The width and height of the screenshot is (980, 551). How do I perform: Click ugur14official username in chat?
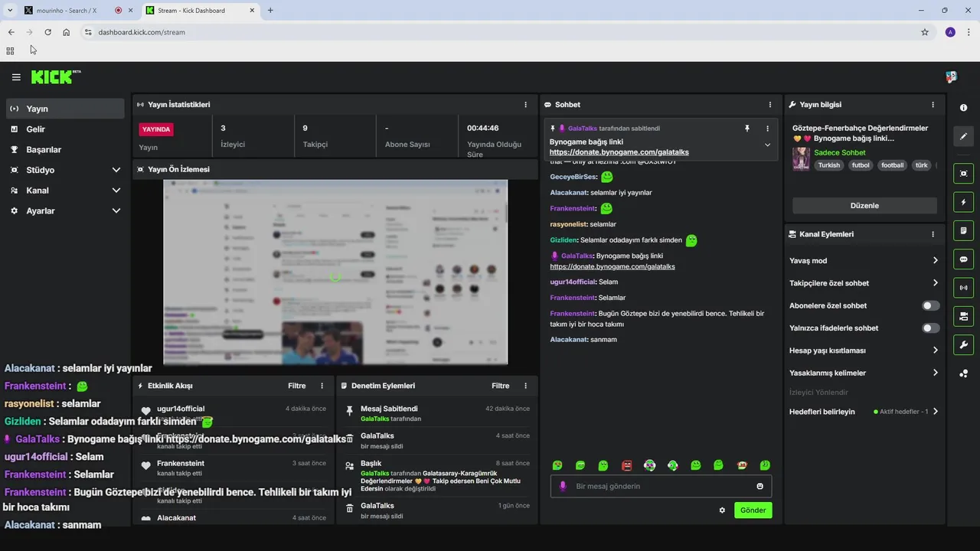point(573,282)
